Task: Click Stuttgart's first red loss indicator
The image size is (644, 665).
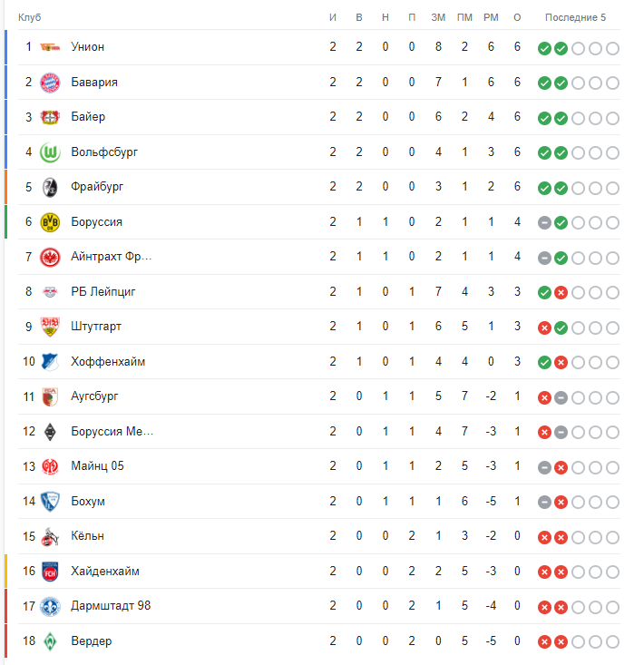Action: (544, 328)
